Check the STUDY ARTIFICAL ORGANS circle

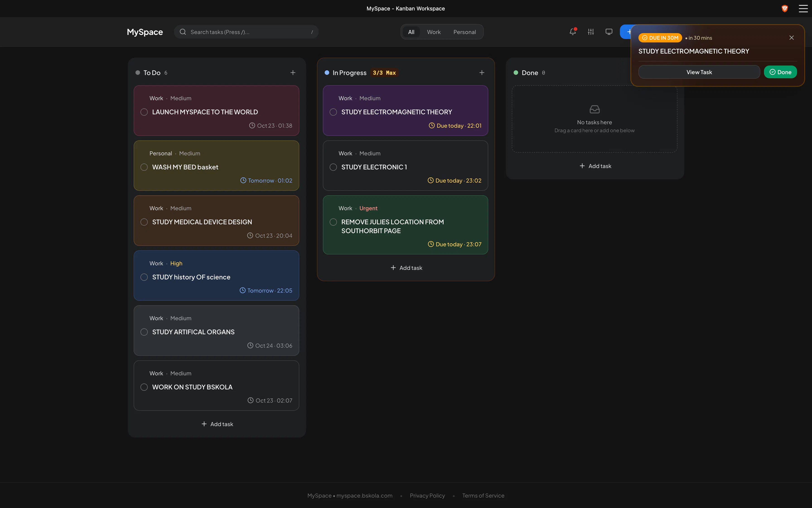click(144, 332)
